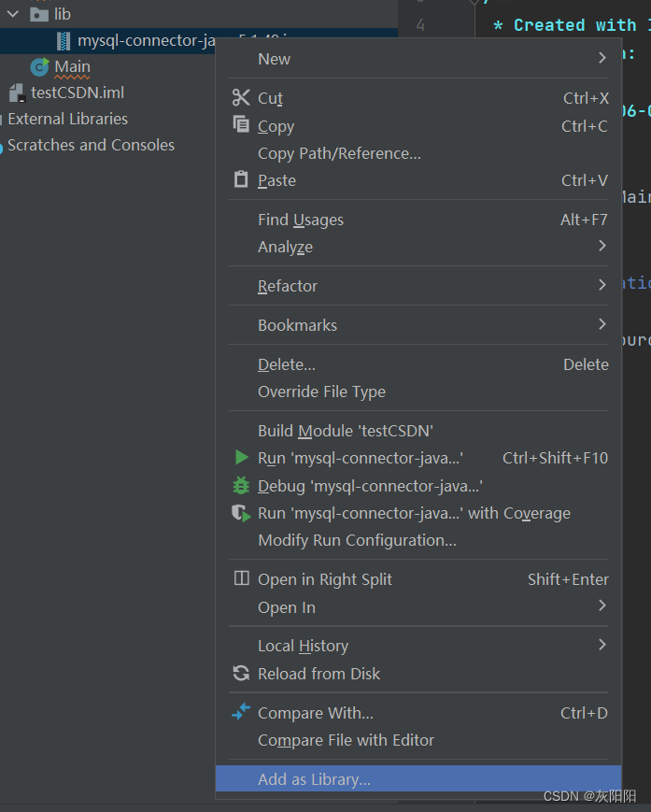Expand the New submenu
651x812 pixels.
[274, 58]
